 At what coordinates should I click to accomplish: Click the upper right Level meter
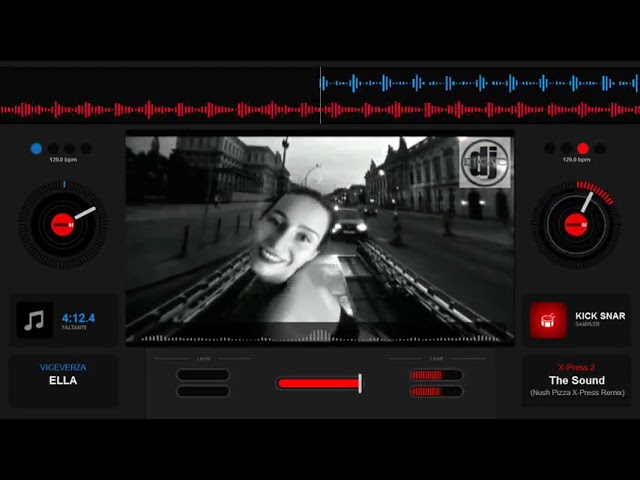click(436, 375)
